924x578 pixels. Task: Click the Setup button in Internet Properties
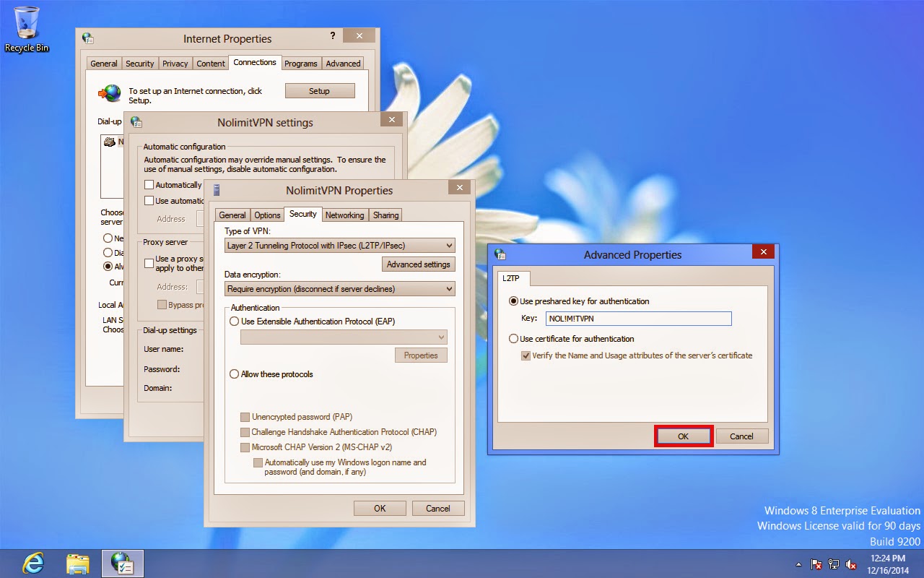tap(320, 91)
